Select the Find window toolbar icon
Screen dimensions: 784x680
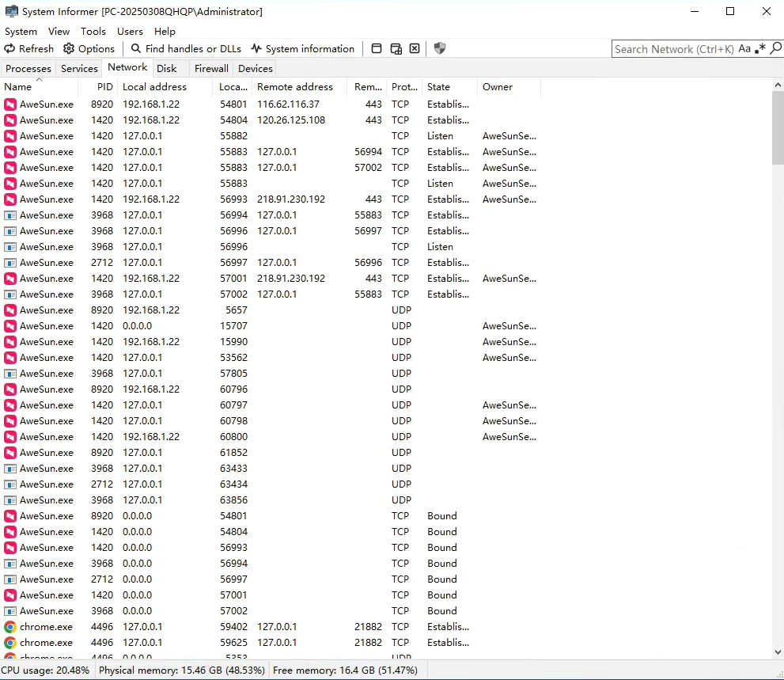point(377,48)
